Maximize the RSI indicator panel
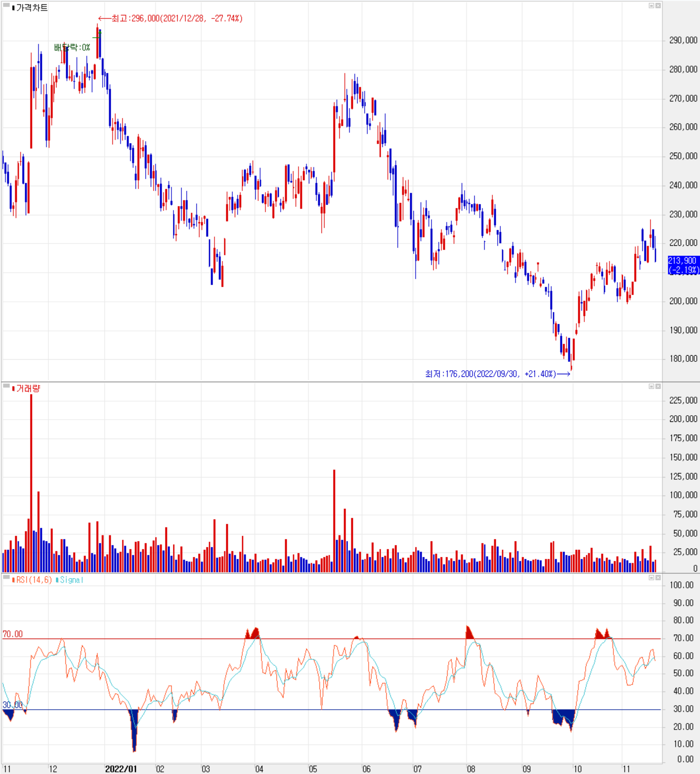The image size is (700, 774). [651, 578]
